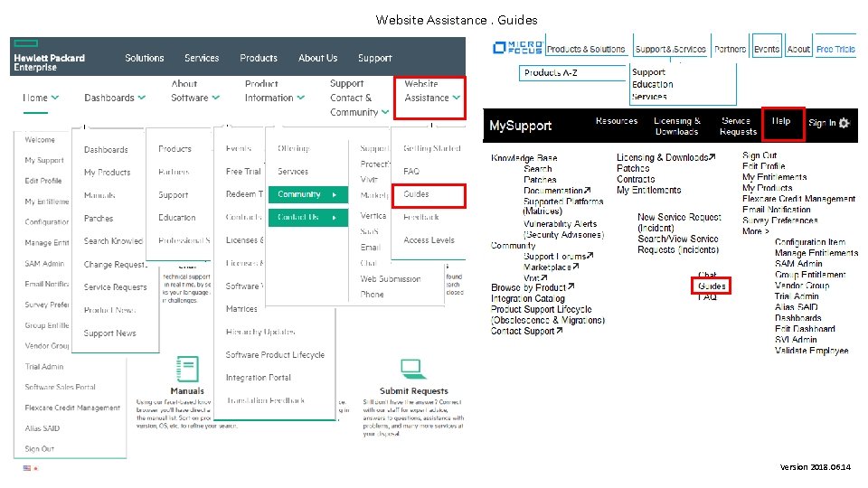This screenshot has width=868, height=488.
Task: Open the Support Forums link
Action: click(558, 256)
